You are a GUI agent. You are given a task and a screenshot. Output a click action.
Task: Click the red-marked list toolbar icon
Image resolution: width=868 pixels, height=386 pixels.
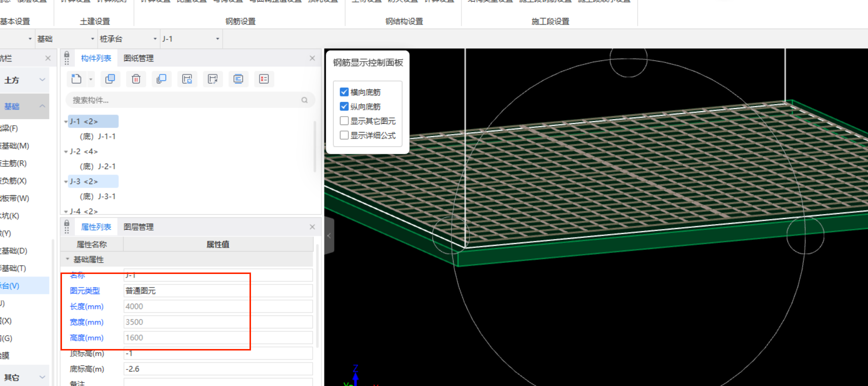point(263,79)
